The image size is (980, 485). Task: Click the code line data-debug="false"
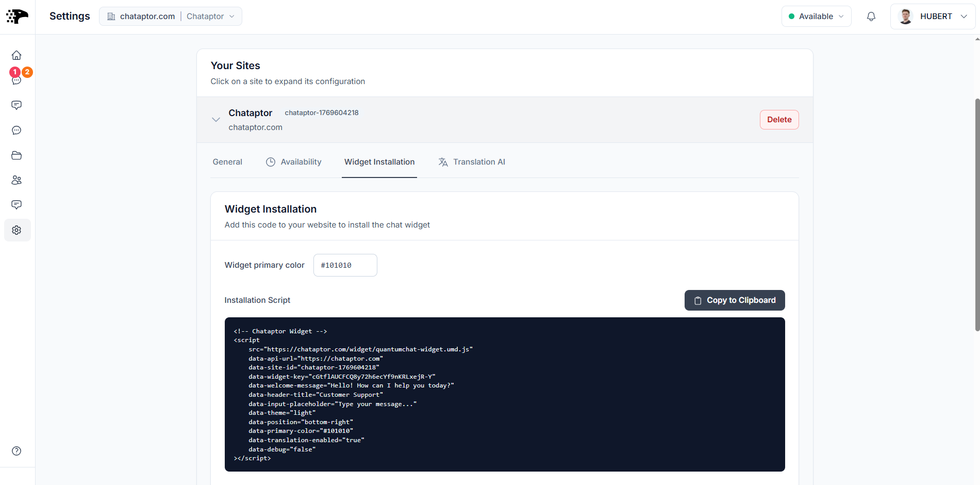282,449
